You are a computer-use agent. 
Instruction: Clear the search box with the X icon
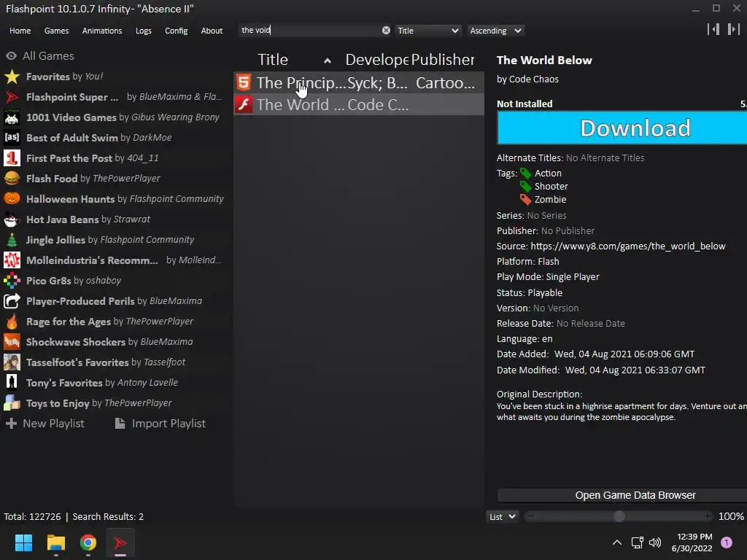386,31
